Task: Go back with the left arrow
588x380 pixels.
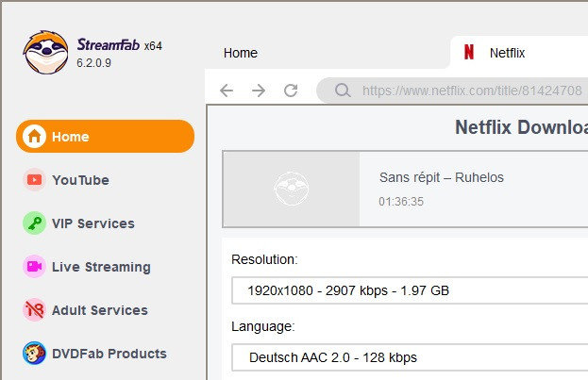Action: pyautogui.click(x=226, y=91)
